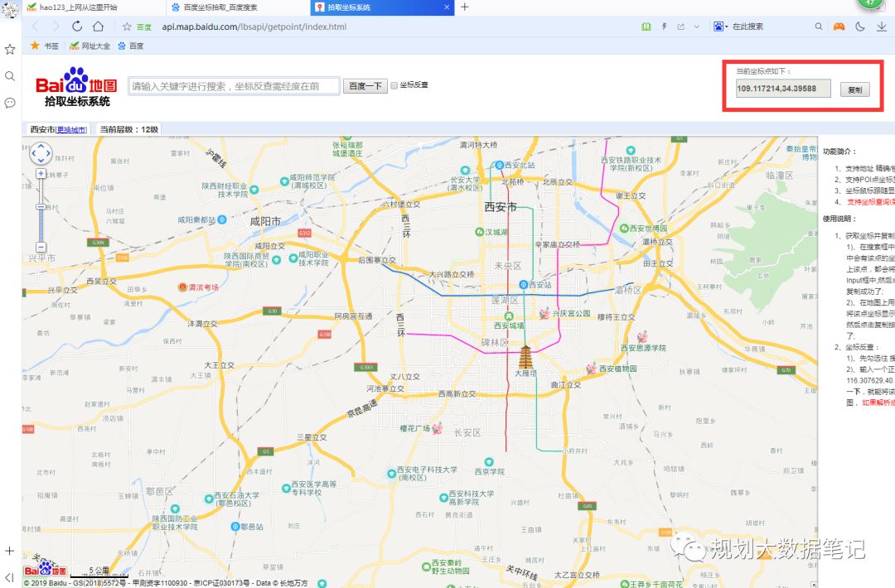The width and height of the screenshot is (895, 588).
Task: Click the 咸阳秦都站 station marker
Action: (x=222, y=219)
